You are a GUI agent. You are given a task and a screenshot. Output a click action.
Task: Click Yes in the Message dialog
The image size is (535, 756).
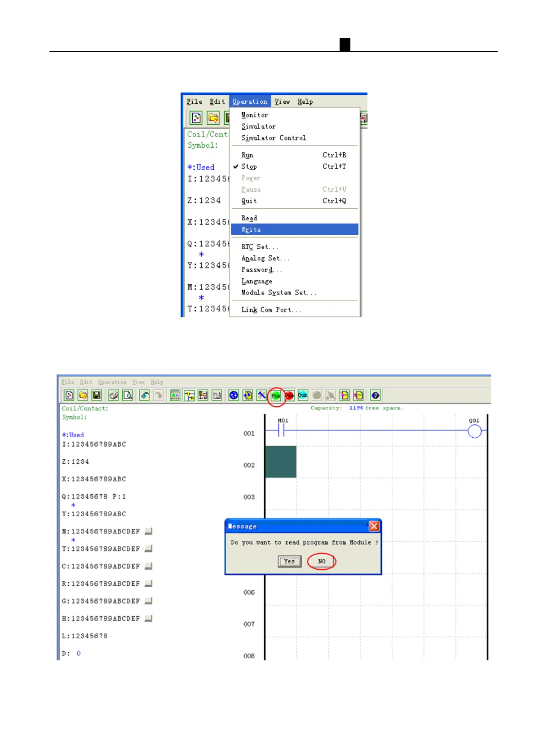coord(289,562)
